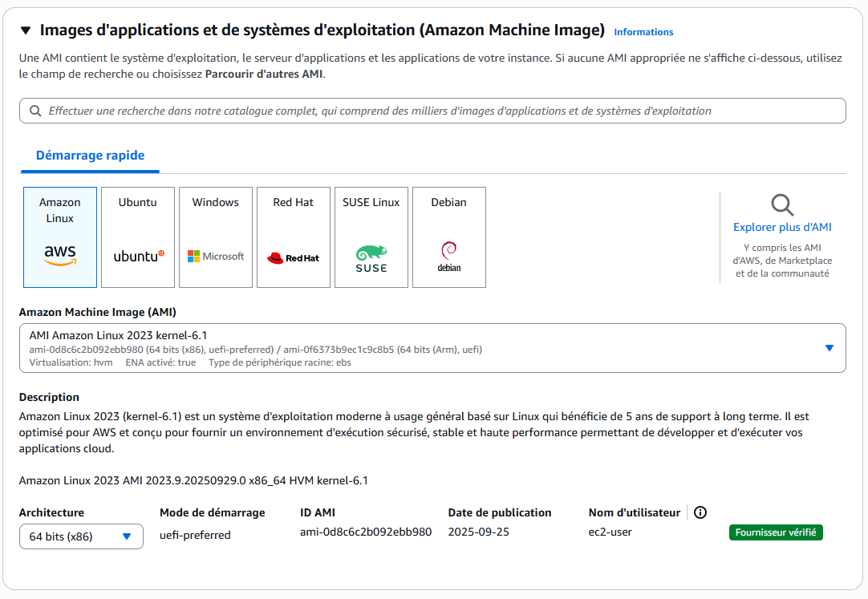Click the search magnifier in the catalog field
868x599 pixels.
tap(35, 110)
